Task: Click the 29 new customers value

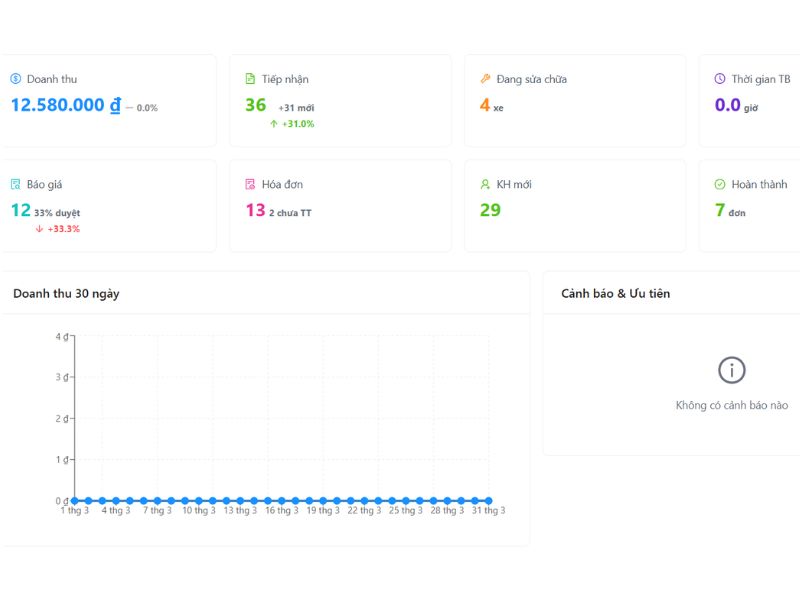Action: pos(490,210)
